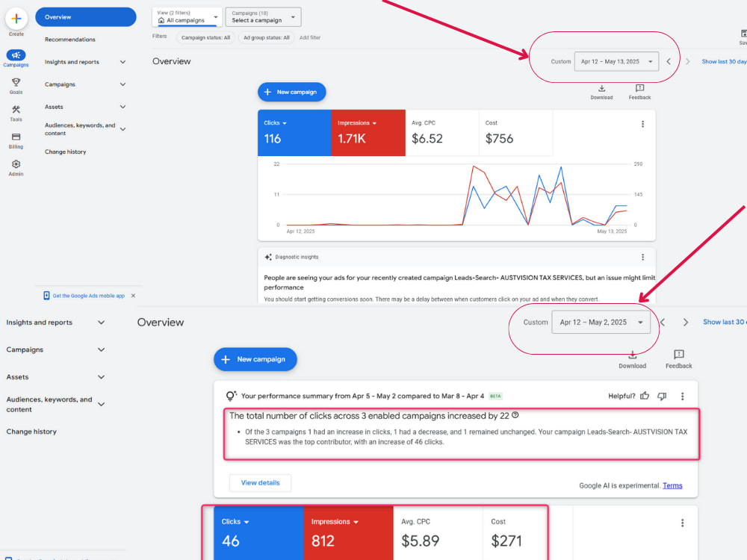Click Feedback icon in lower overview
This screenshot has height=560, width=747.
click(x=679, y=354)
